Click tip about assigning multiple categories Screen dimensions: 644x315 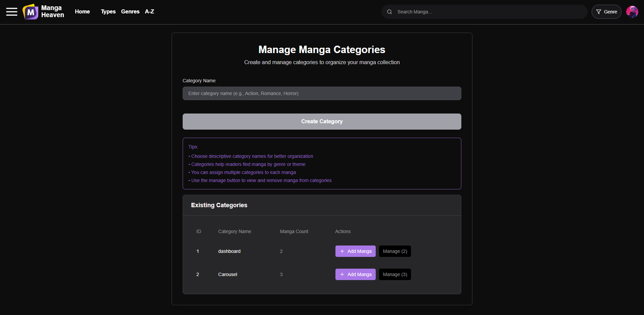click(x=242, y=172)
